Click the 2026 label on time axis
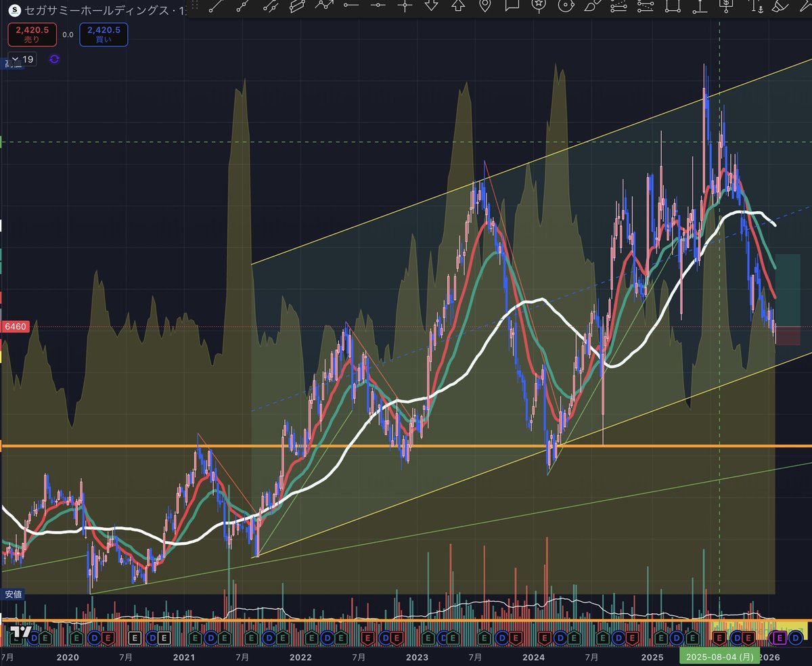The height and width of the screenshot is (666, 812). (x=769, y=657)
